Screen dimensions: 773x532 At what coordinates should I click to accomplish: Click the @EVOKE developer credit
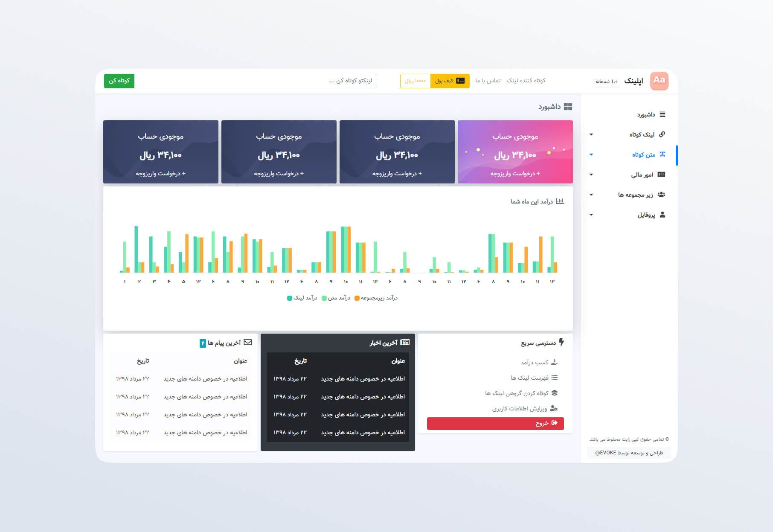(629, 453)
